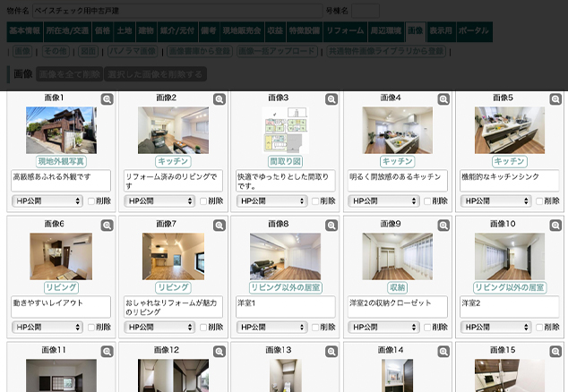Switch to the 基本情報 tab
The width and height of the screenshot is (568, 392).
click(x=24, y=30)
